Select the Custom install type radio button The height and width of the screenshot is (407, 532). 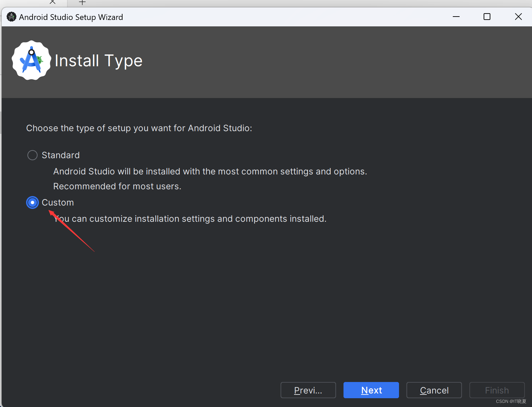tap(32, 202)
